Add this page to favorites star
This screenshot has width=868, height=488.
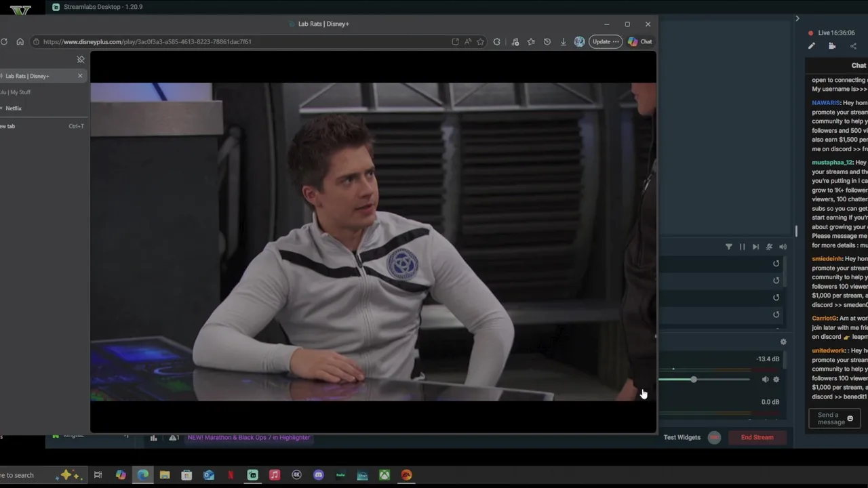[480, 41]
